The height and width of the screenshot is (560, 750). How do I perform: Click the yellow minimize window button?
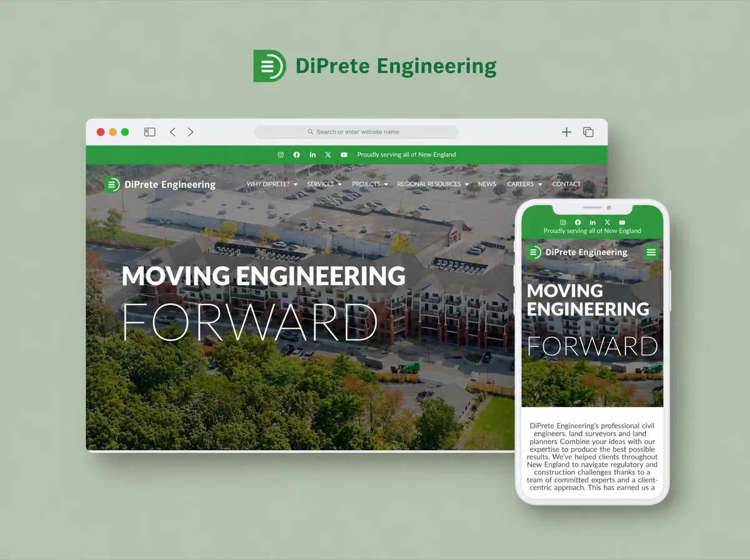(x=113, y=132)
